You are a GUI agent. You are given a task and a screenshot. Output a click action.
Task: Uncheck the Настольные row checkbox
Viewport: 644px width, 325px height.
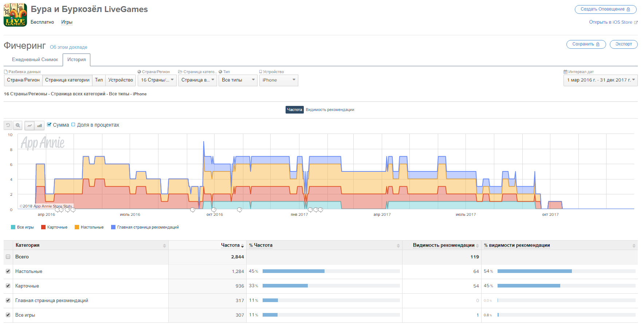(8, 272)
